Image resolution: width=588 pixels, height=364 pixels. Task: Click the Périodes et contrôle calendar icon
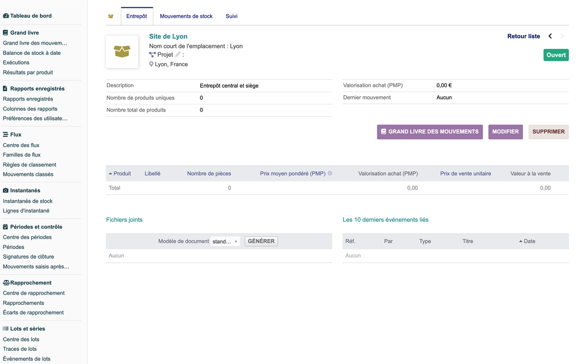coord(5,227)
